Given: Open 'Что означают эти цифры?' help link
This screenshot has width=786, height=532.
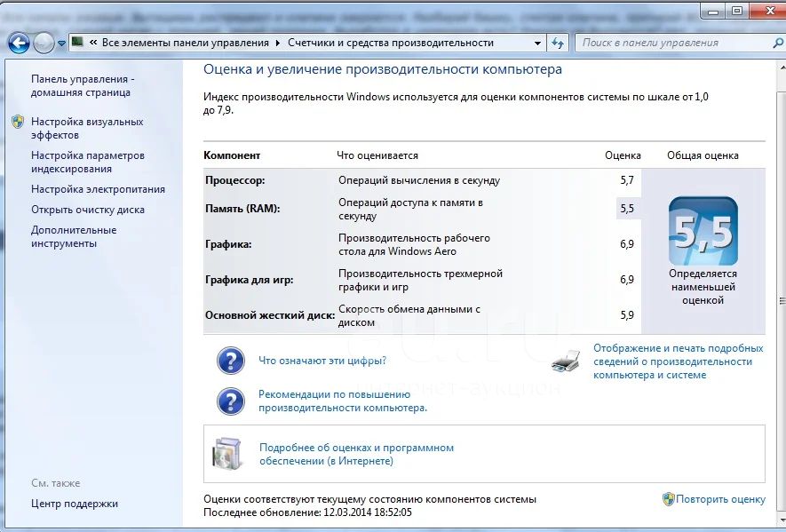Looking at the screenshot, I should click(x=322, y=361).
